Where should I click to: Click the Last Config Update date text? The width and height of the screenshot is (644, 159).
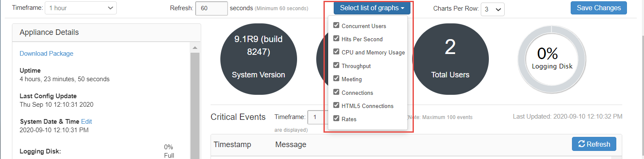coord(57,104)
